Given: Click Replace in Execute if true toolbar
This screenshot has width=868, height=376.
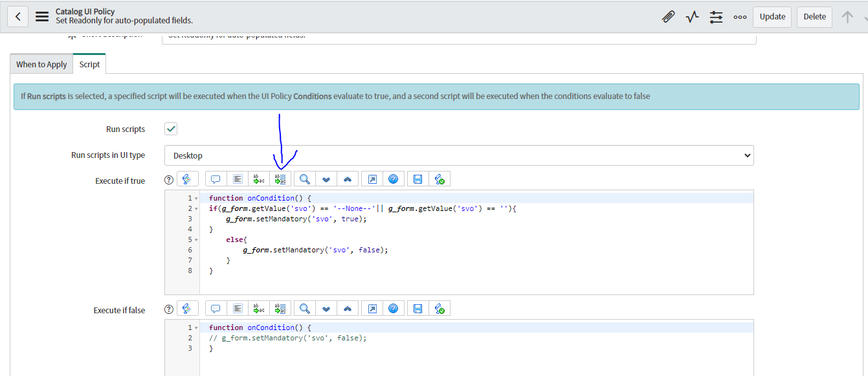Looking at the screenshot, I should coord(259,179).
